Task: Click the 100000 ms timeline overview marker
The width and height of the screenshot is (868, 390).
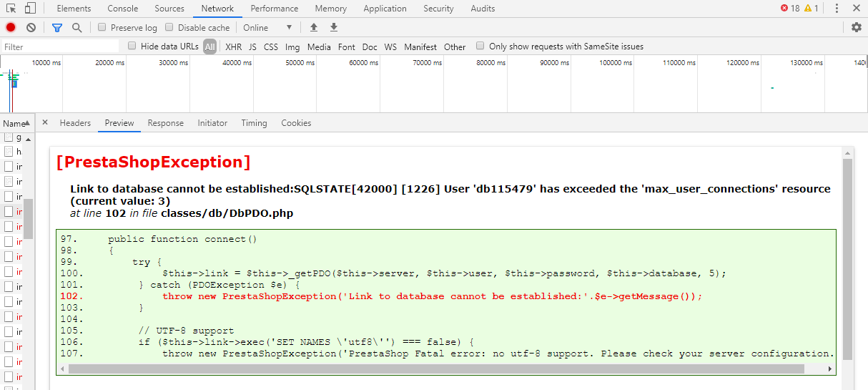Action: (x=615, y=63)
